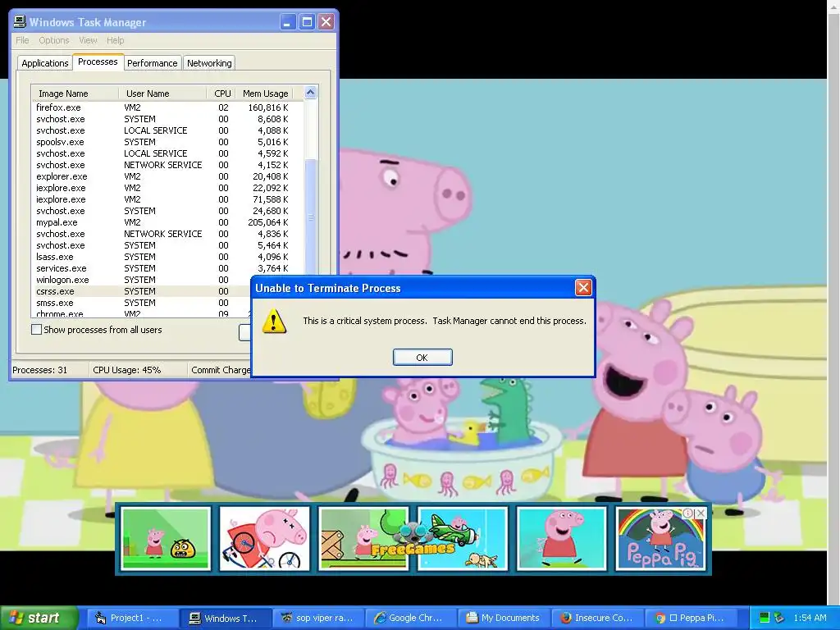
Task: Open the Peppa on teal background thumbnail
Action: click(561, 538)
